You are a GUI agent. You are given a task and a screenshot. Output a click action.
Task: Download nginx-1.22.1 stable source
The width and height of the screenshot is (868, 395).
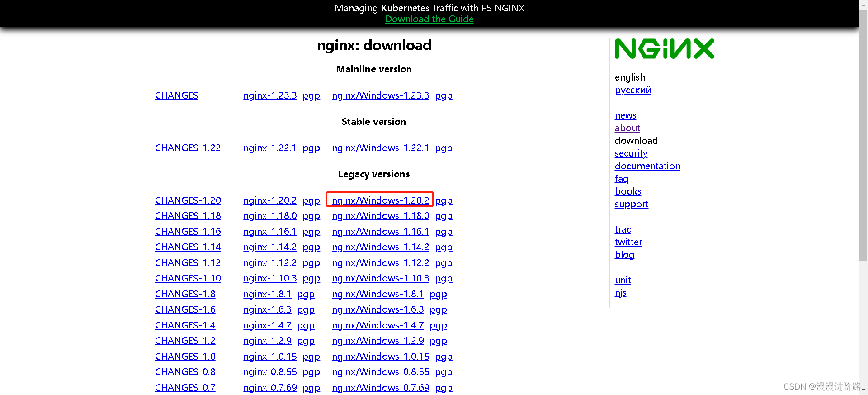pyautogui.click(x=270, y=148)
